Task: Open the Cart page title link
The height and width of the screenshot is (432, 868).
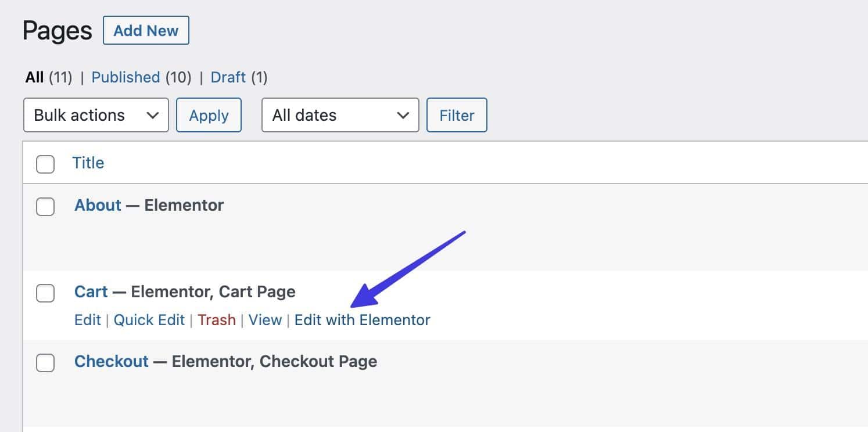Action: coord(91,291)
